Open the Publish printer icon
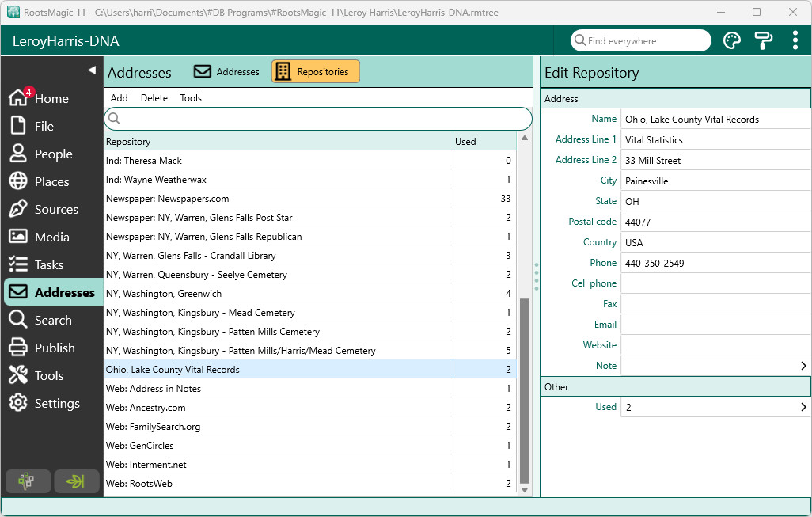This screenshot has width=812, height=517. pos(18,348)
